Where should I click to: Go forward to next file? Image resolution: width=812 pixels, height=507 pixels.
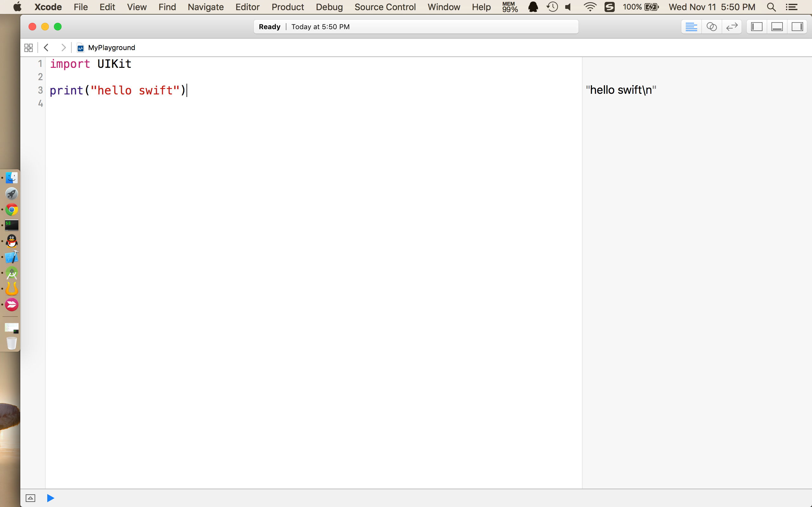point(63,48)
